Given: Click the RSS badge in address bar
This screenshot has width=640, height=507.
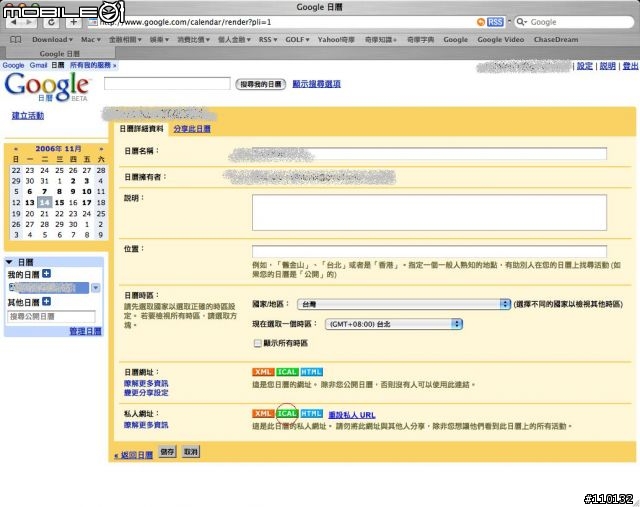Looking at the screenshot, I should [495, 22].
